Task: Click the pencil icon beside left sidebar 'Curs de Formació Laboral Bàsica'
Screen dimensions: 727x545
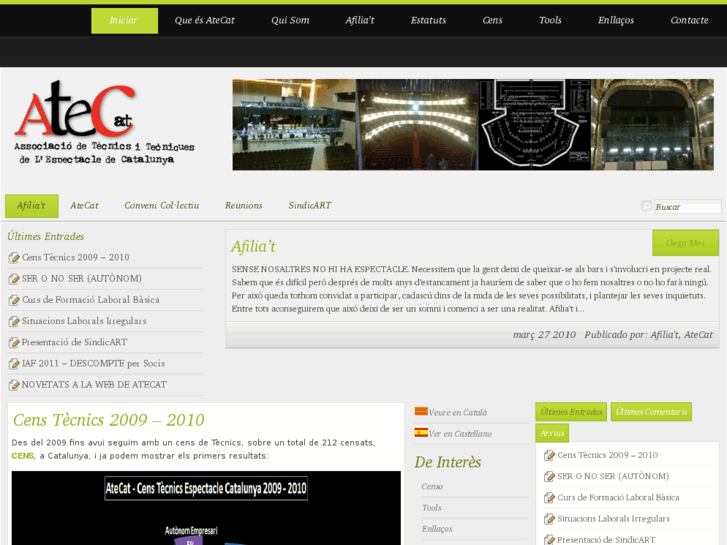Action: (x=14, y=300)
